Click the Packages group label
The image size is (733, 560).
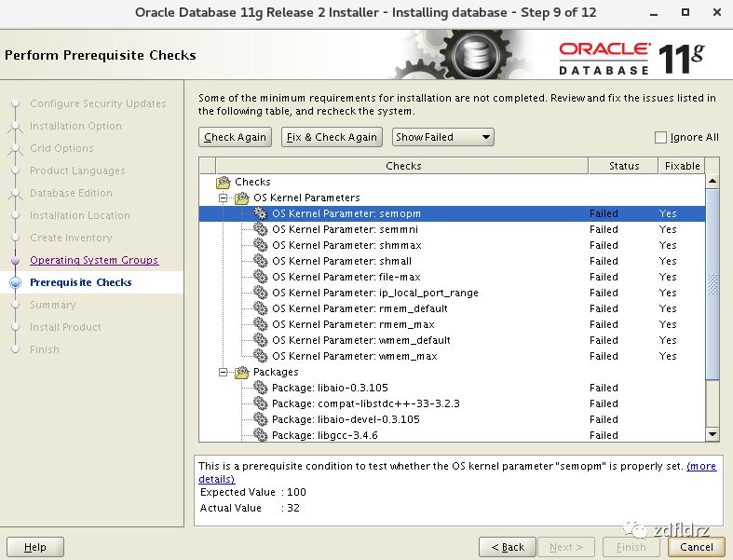(x=276, y=373)
